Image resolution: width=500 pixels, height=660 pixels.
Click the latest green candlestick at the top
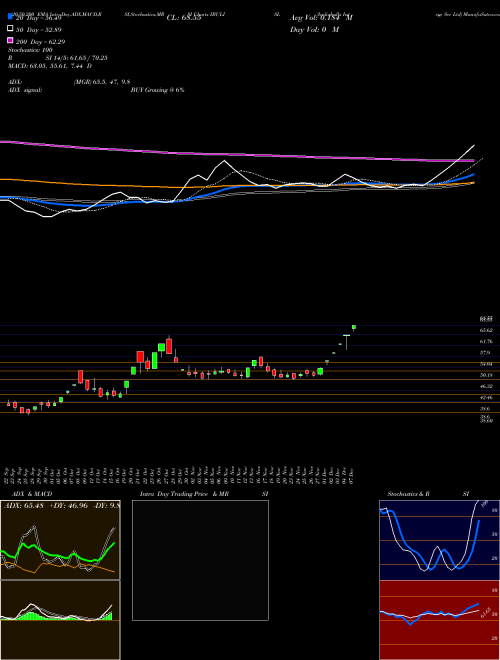[x=354, y=327]
